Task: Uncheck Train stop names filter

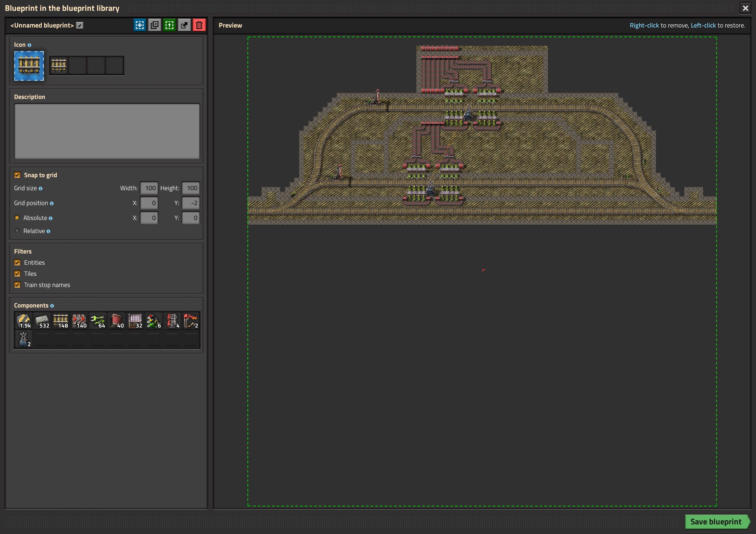Action: click(17, 285)
